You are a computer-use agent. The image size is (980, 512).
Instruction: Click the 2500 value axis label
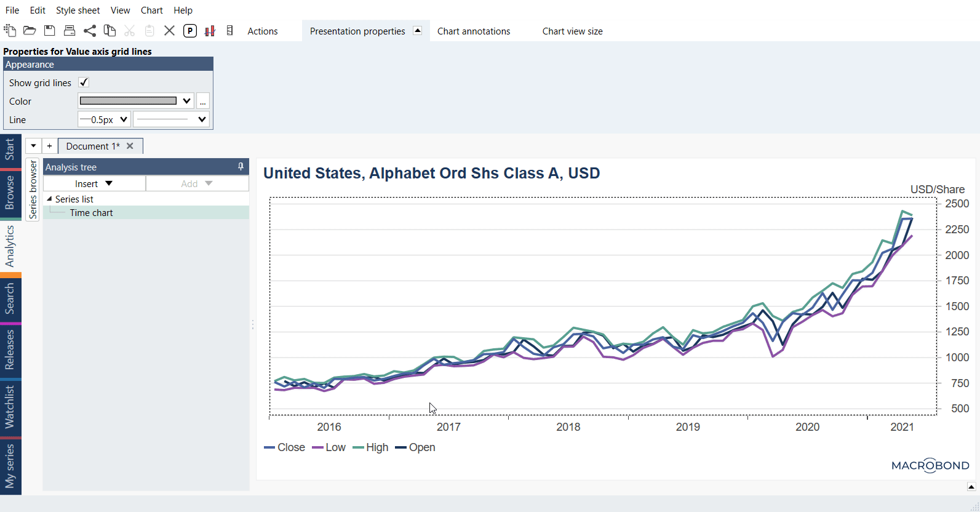(957, 204)
